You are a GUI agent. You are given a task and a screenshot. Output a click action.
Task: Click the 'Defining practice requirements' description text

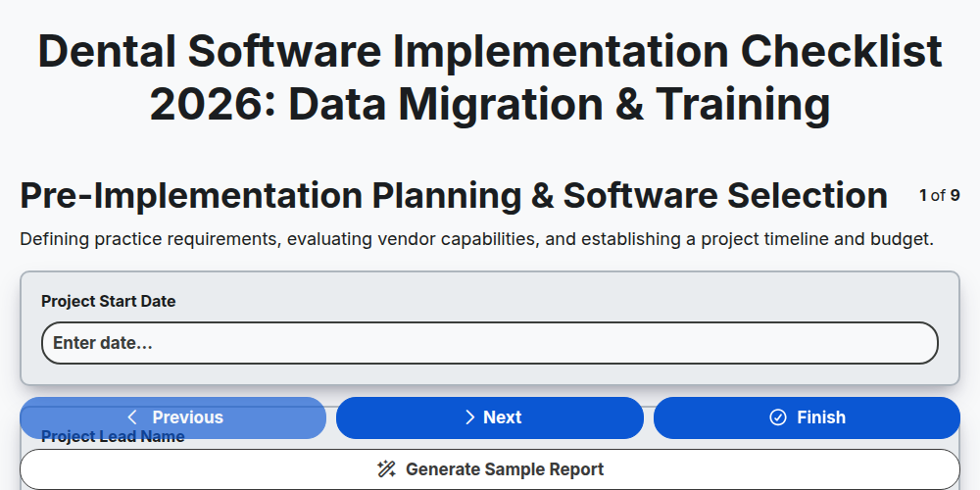click(x=476, y=239)
